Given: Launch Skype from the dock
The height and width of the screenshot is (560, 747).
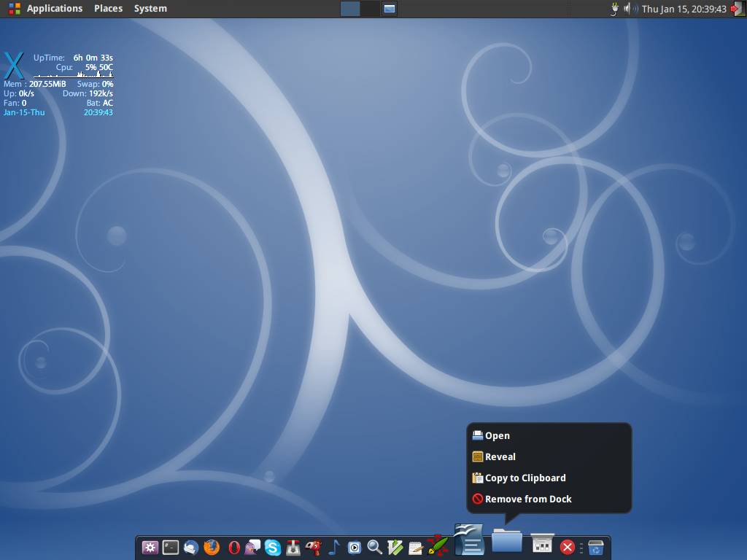Looking at the screenshot, I should [273, 548].
